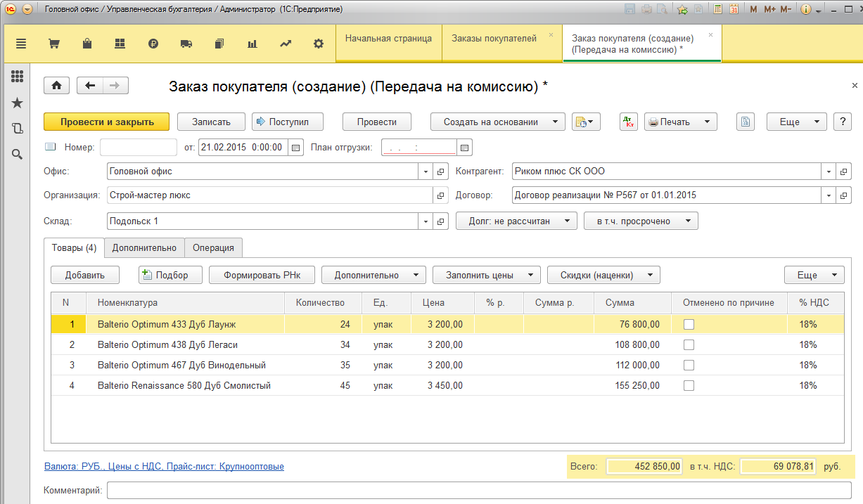
Task: Open the main sections hamburger menu
Action: click(20, 44)
